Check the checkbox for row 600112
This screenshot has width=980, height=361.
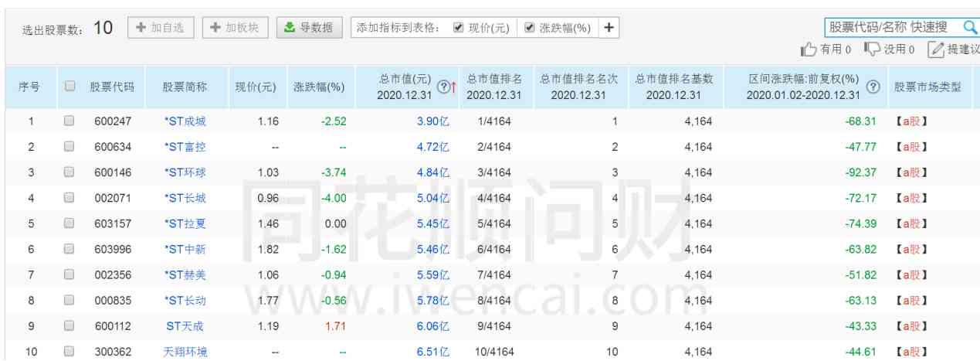pos(69,326)
